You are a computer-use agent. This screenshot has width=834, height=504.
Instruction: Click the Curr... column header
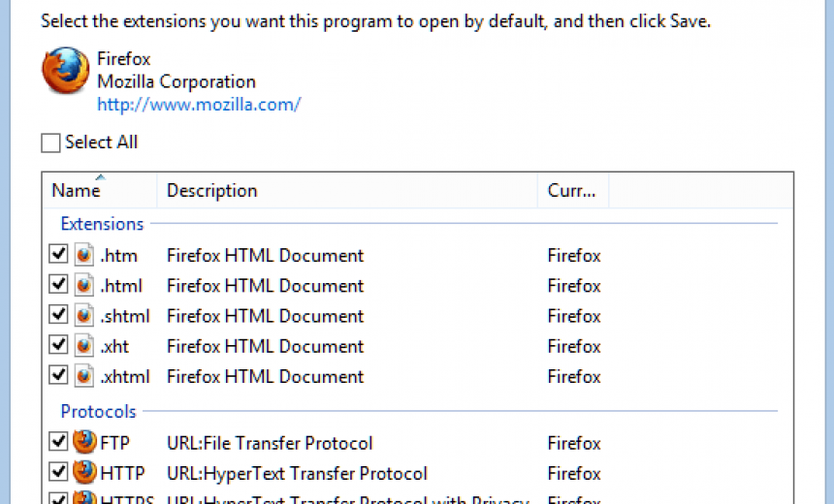pyautogui.click(x=572, y=191)
